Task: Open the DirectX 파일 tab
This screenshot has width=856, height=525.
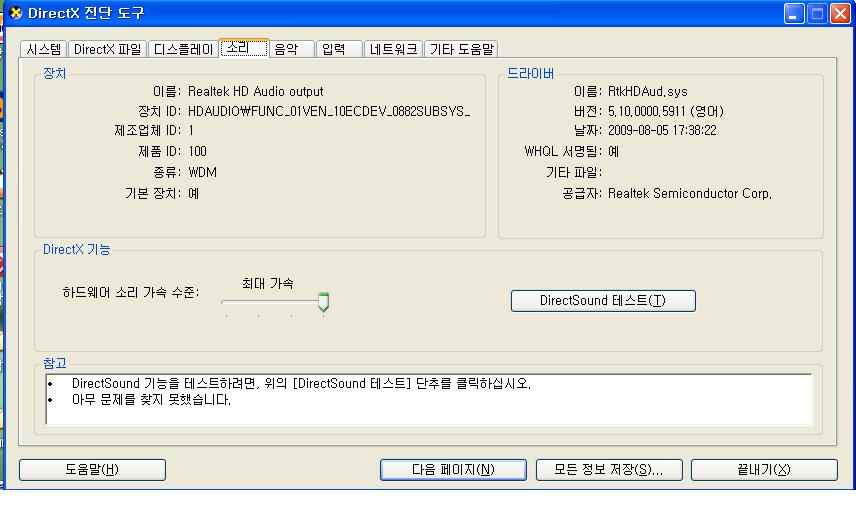Action: pyautogui.click(x=108, y=49)
